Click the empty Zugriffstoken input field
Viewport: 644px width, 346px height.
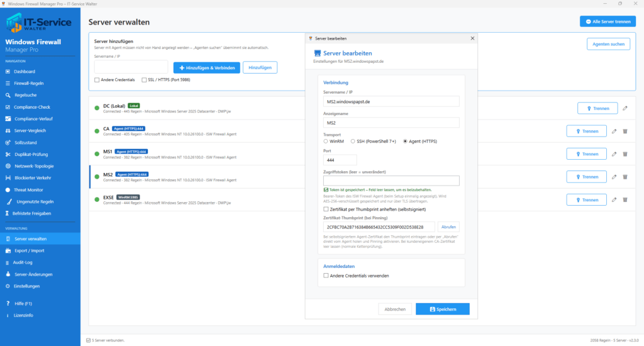pyautogui.click(x=391, y=181)
